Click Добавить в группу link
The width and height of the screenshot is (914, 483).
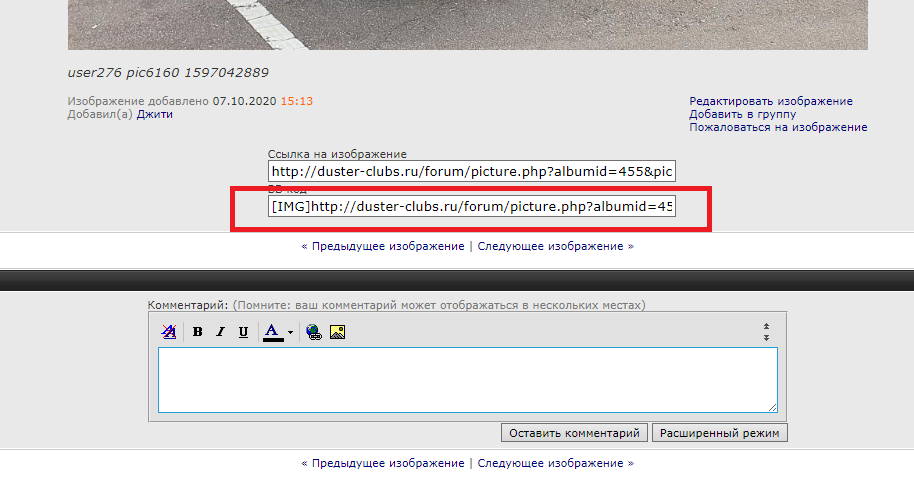(742, 114)
